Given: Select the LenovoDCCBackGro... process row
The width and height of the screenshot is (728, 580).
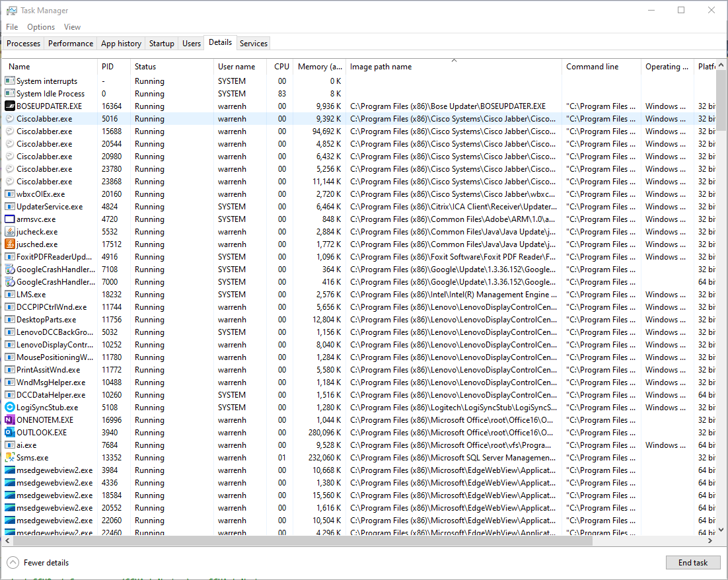Looking at the screenshot, I should [360, 332].
